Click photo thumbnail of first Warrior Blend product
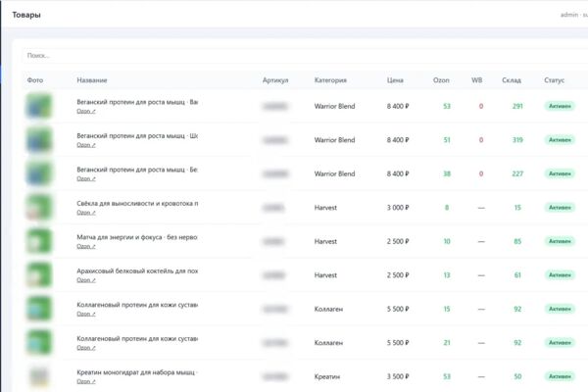Image resolution: width=588 pixels, height=392 pixels. point(38,106)
